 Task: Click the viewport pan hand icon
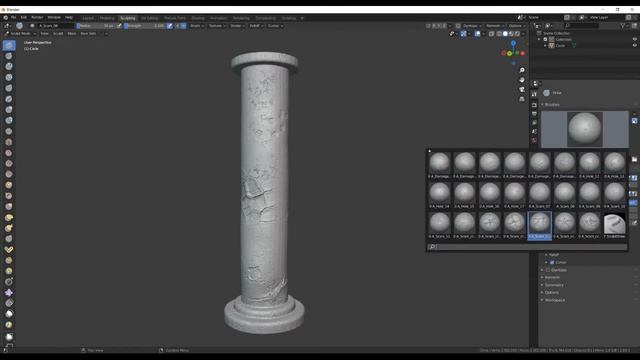[522, 80]
